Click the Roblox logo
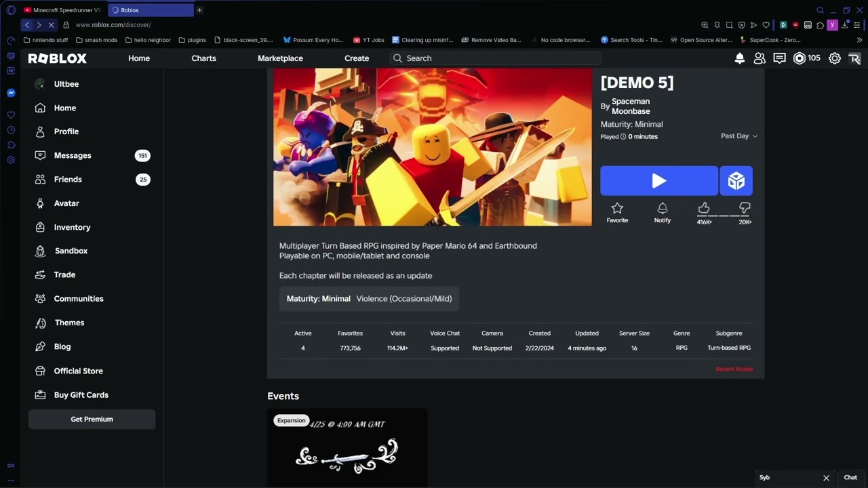The width and height of the screenshot is (868, 488). pyautogui.click(x=58, y=58)
